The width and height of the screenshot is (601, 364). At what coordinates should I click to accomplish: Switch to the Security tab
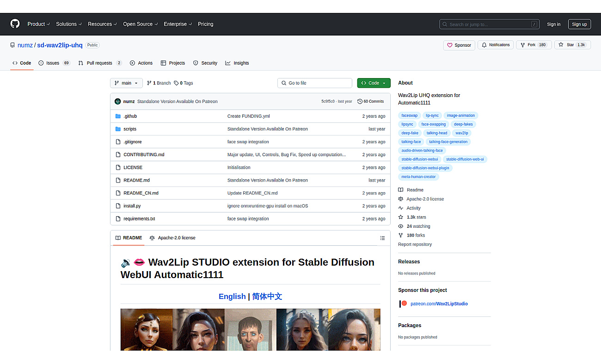click(x=205, y=63)
